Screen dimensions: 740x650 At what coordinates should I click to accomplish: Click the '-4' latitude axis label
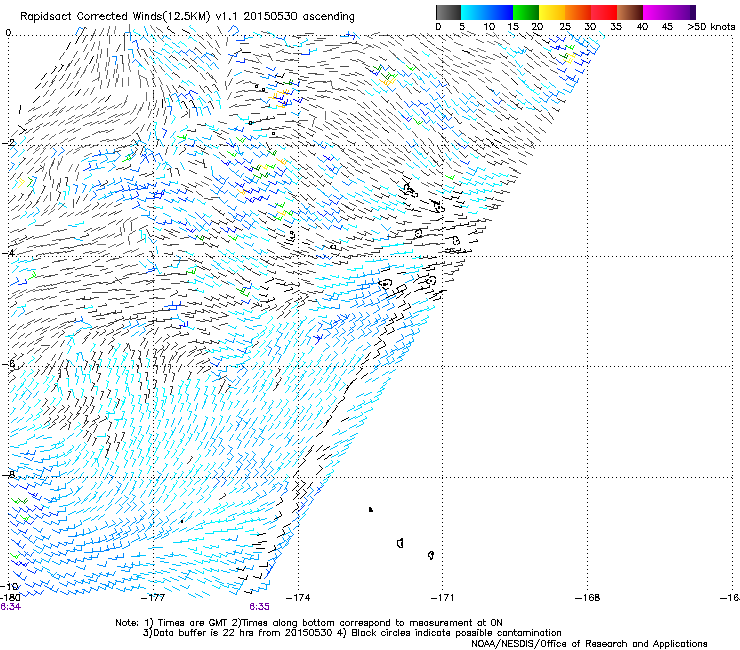[x=8, y=253]
